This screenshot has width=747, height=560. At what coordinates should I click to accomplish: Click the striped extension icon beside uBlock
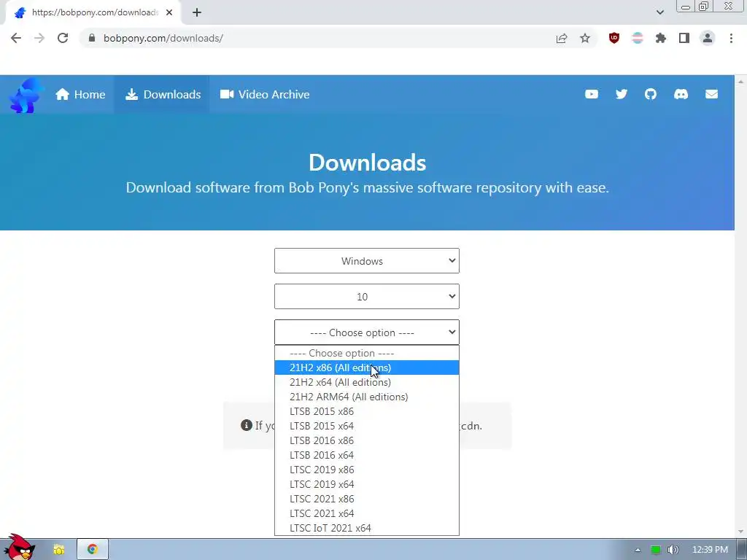pos(638,38)
